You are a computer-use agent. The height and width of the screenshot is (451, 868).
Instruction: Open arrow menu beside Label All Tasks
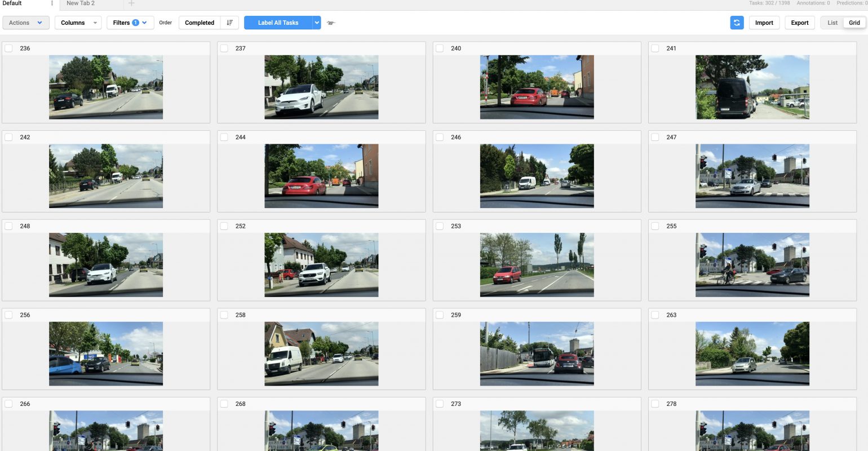317,23
